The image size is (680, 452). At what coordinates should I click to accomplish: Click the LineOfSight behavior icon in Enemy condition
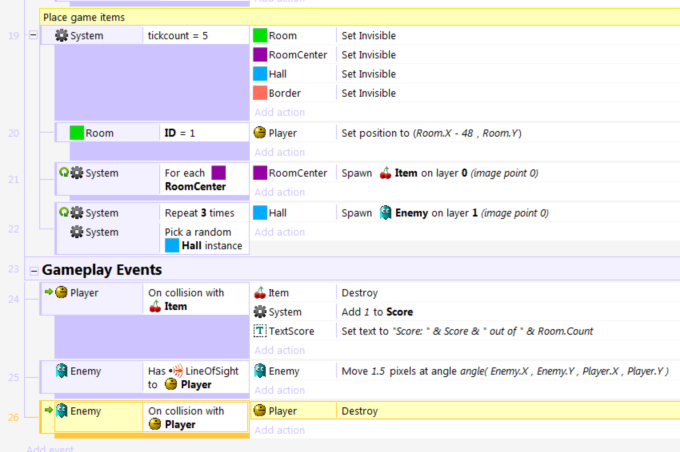(177, 371)
